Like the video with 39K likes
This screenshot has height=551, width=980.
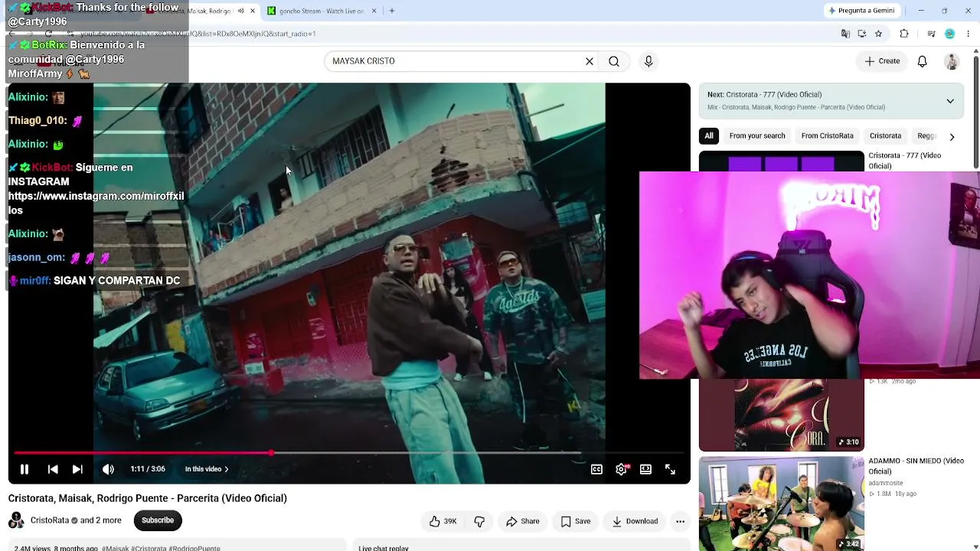click(x=443, y=521)
